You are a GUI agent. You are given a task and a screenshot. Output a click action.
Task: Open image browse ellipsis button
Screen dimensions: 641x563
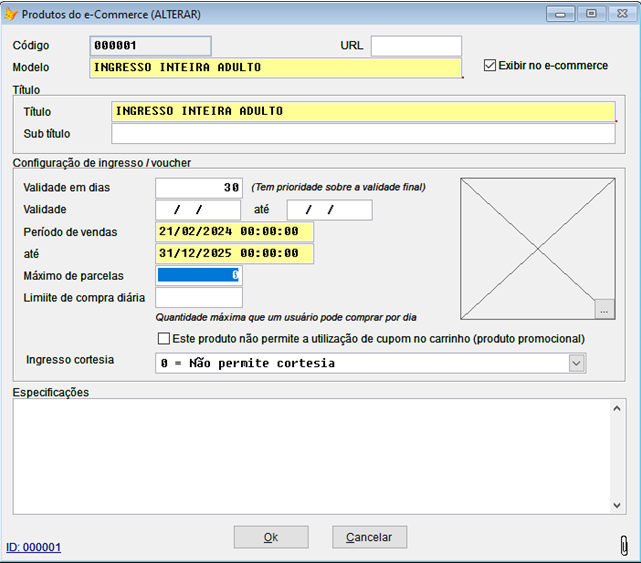coord(603,310)
